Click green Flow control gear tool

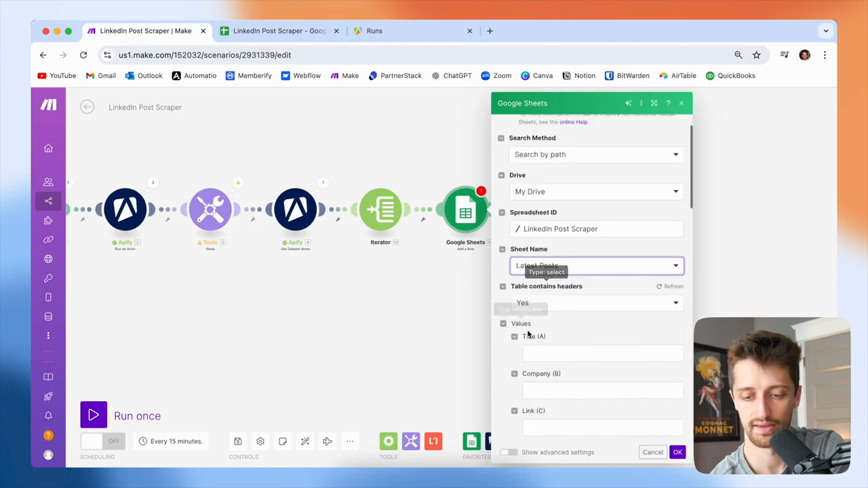click(x=389, y=441)
